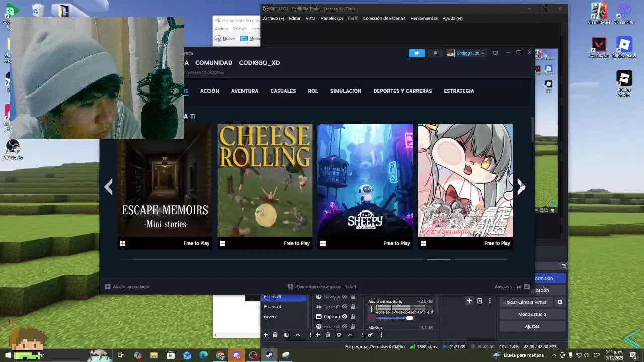Remove the selected source with trash icon

(328, 335)
